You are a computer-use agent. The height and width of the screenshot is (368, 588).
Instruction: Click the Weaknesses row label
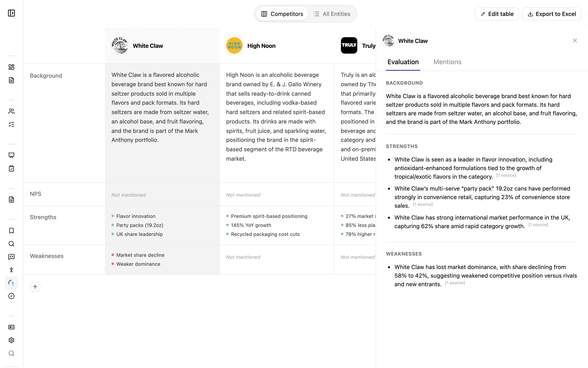click(47, 256)
